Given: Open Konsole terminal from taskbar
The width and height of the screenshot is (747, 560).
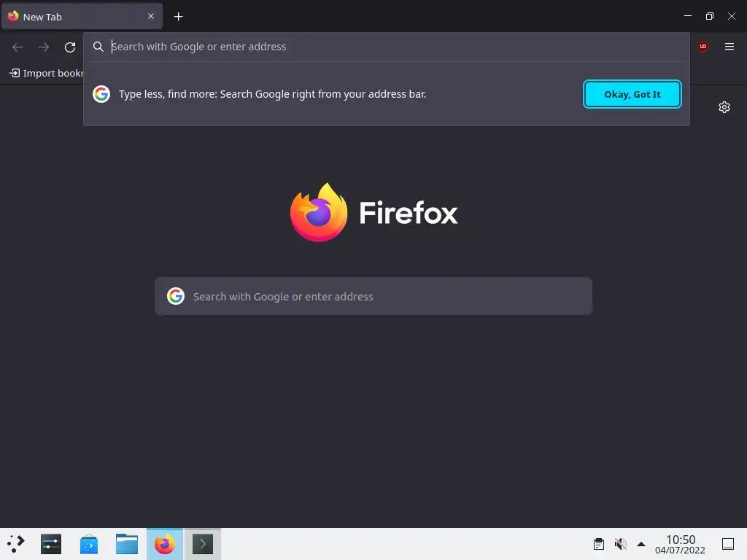Looking at the screenshot, I should (203, 544).
